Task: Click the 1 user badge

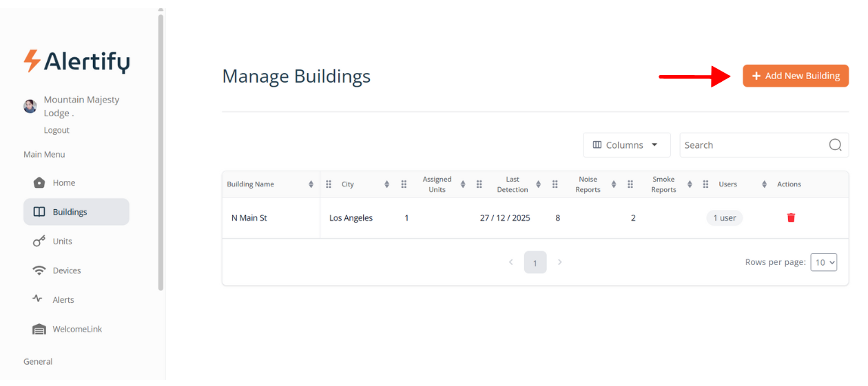Action: click(724, 218)
